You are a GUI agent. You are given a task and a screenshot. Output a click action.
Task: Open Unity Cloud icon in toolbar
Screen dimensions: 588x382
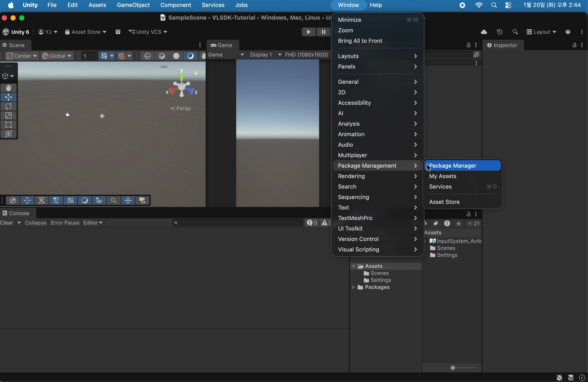484,32
